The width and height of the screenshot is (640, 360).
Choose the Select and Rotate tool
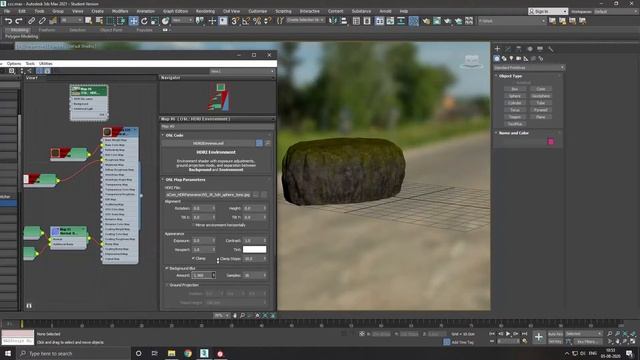[144, 21]
